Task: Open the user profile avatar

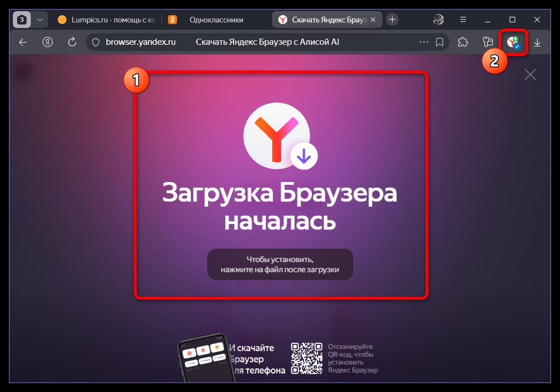Action: (x=438, y=20)
